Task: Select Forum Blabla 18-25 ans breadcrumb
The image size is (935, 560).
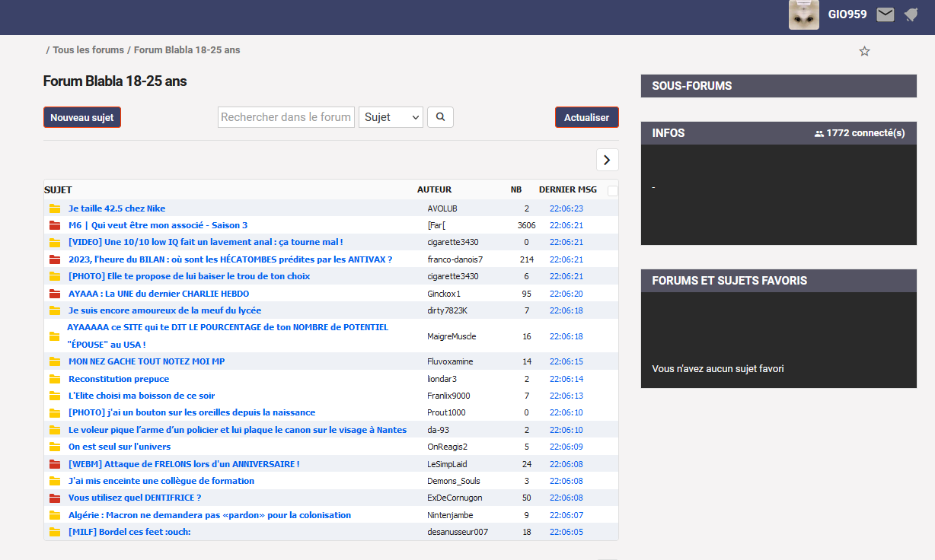Action: (187, 50)
